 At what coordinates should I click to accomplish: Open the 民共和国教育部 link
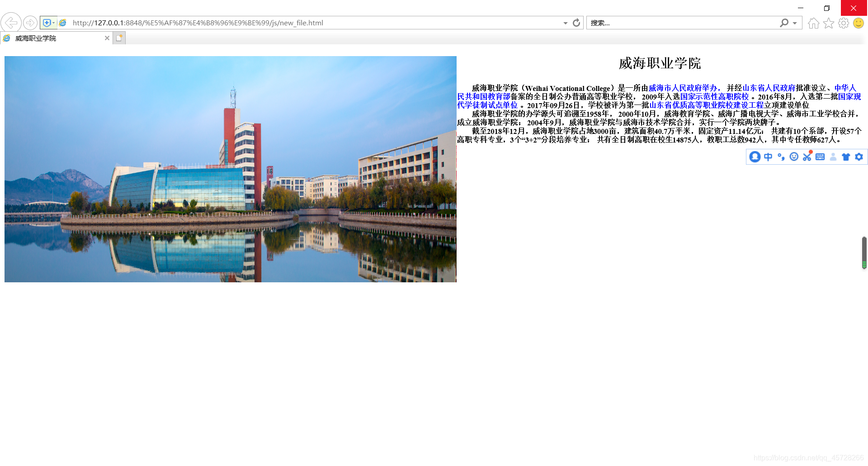point(484,96)
